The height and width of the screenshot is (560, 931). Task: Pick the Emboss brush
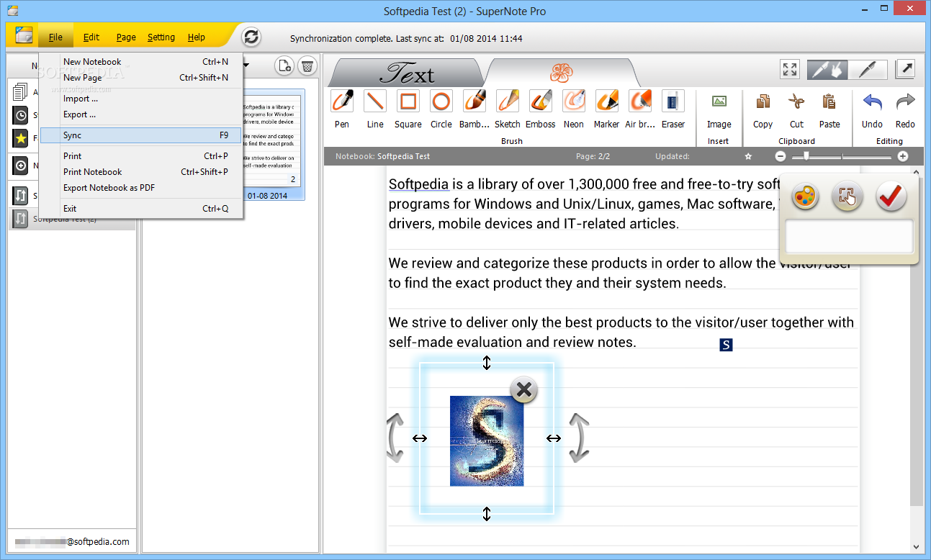click(x=541, y=101)
